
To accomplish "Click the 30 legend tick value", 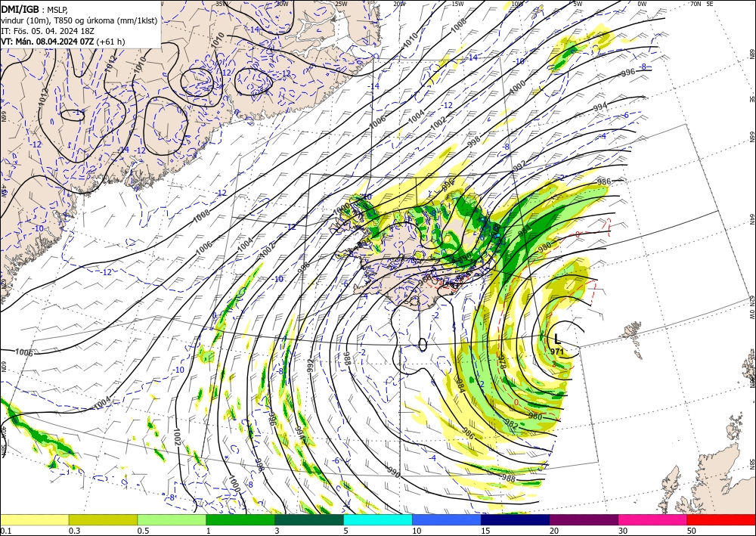I will click(x=622, y=531).
